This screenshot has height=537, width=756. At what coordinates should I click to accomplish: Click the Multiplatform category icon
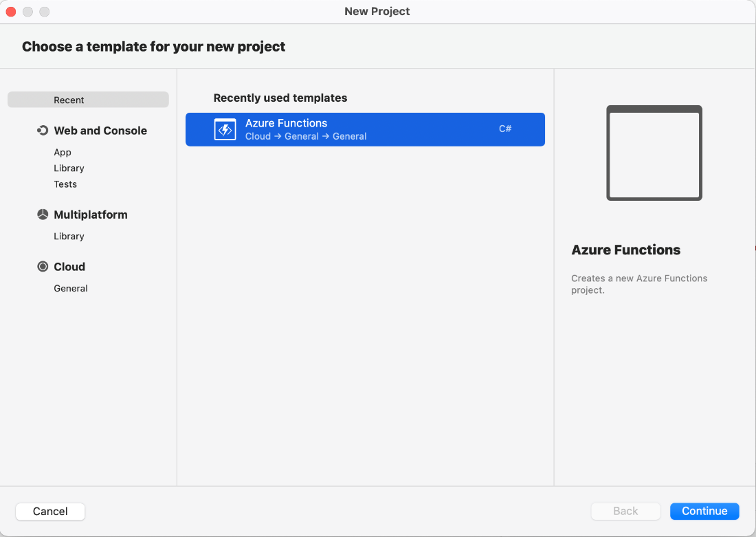point(43,215)
